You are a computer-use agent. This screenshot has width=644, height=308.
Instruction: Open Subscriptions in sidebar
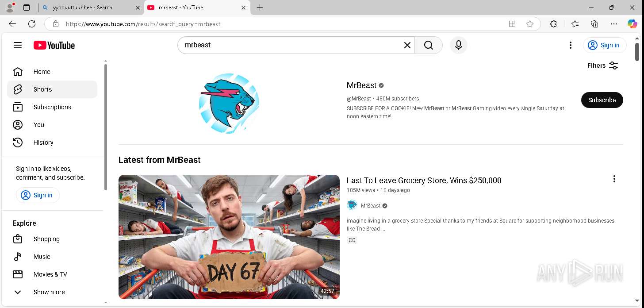(52, 107)
